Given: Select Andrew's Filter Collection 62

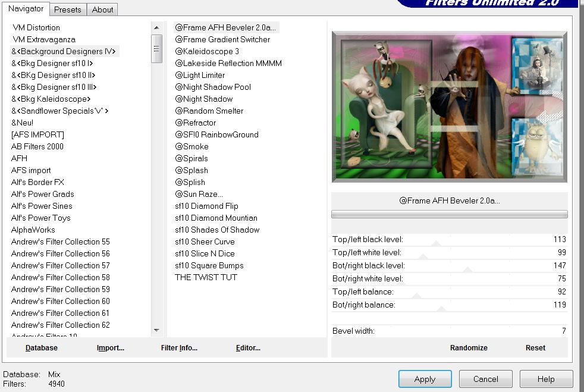Looking at the screenshot, I should pyautogui.click(x=60, y=325).
